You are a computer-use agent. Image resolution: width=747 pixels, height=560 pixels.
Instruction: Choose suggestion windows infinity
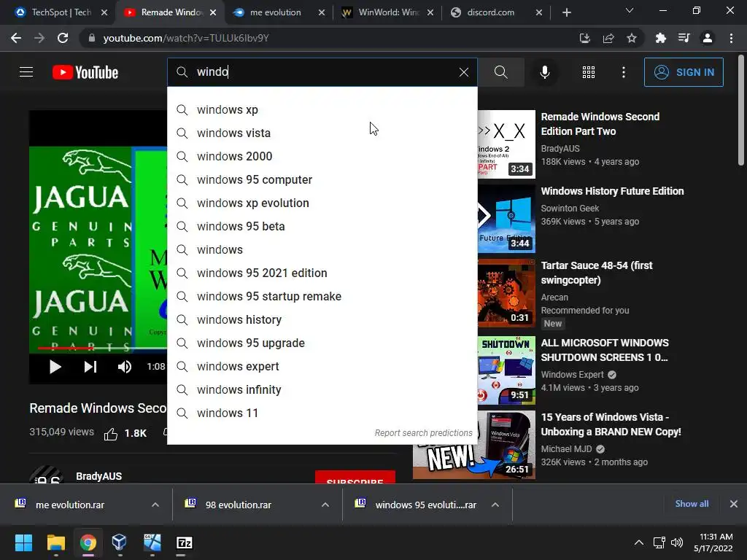[322, 389]
